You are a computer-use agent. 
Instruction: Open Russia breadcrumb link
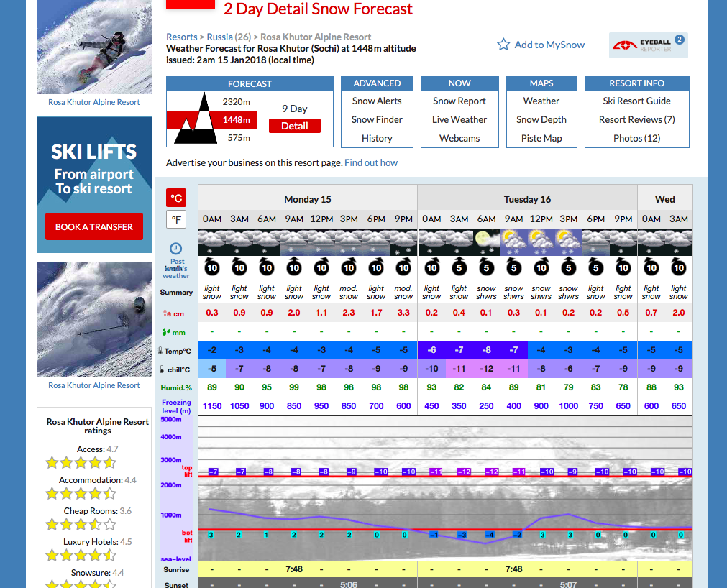click(x=220, y=37)
